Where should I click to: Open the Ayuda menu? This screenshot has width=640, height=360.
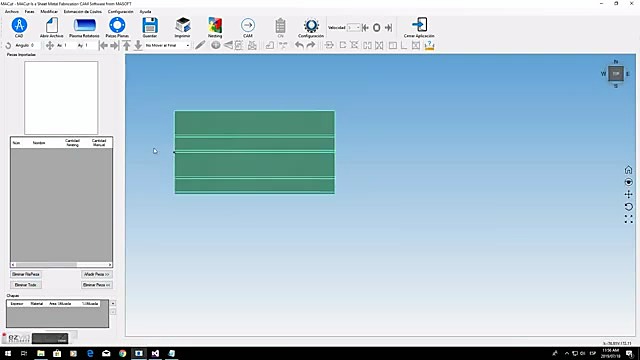tap(145, 11)
